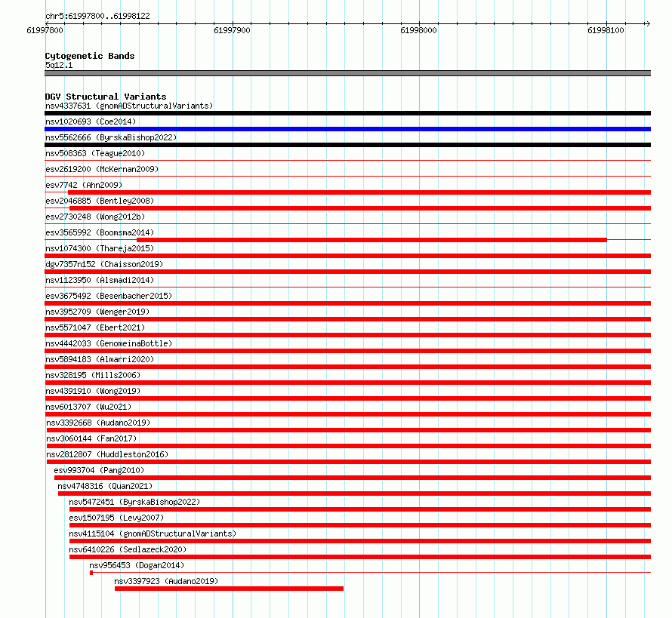
Task: Open esv2730248 (Wong2012b) variant
Action: pos(95,217)
